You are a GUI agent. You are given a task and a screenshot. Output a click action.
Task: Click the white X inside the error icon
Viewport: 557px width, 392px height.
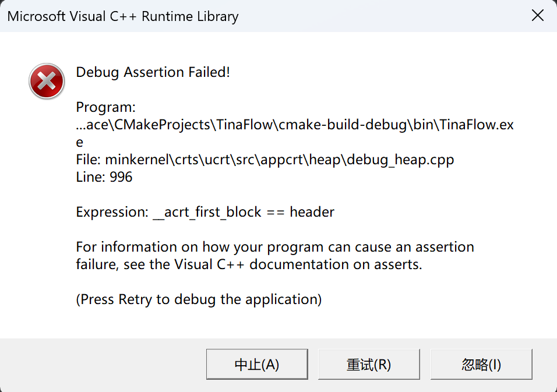[x=47, y=82]
